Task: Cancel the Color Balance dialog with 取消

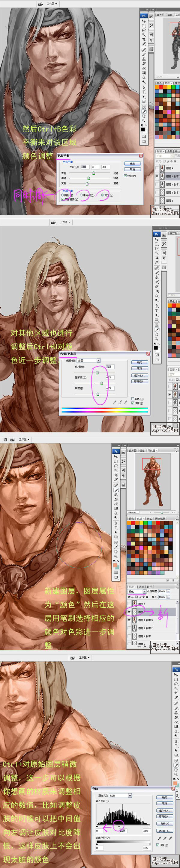Action: (x=132, y=169)
